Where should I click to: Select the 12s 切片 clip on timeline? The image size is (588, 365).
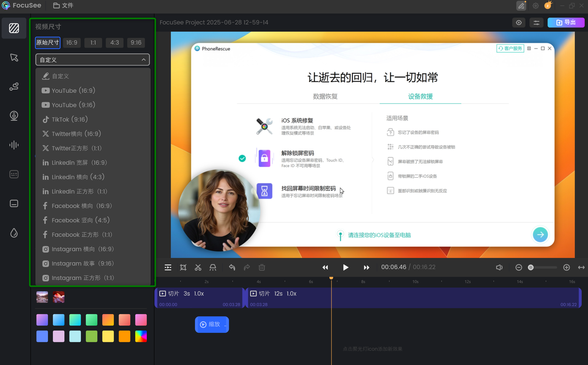414,298
